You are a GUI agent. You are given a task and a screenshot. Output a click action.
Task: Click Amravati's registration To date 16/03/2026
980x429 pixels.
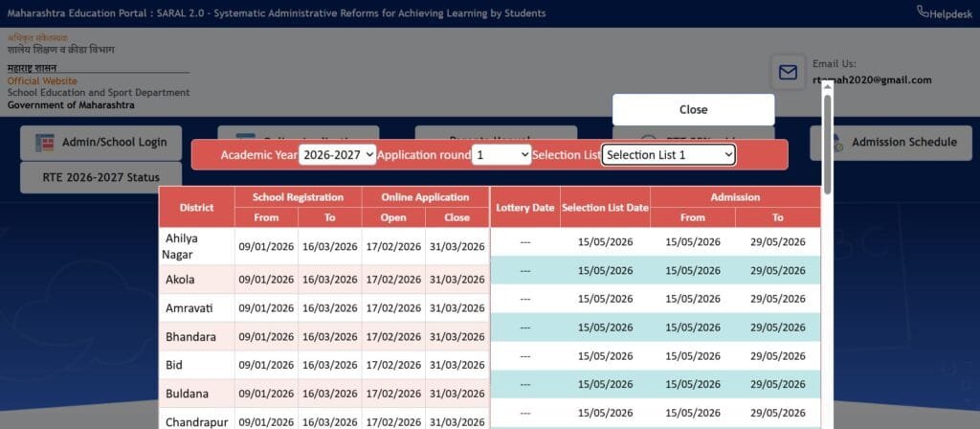[329, 308]
